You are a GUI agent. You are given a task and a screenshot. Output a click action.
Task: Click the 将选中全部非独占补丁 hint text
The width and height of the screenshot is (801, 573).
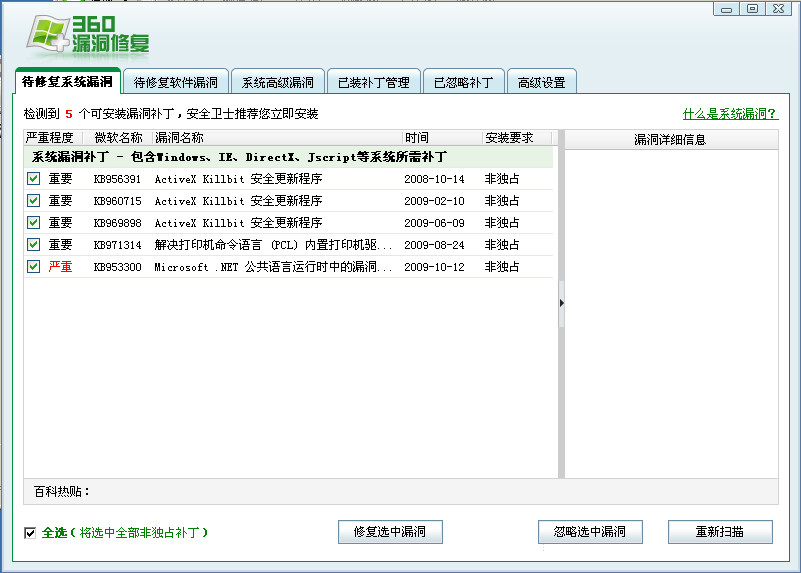(x=139, y=533)
